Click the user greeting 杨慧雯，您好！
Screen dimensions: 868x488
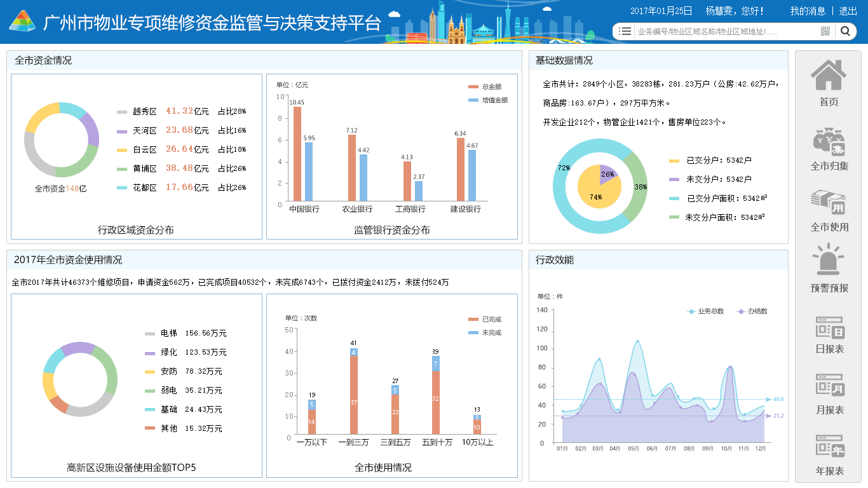[x=735, y=11]
